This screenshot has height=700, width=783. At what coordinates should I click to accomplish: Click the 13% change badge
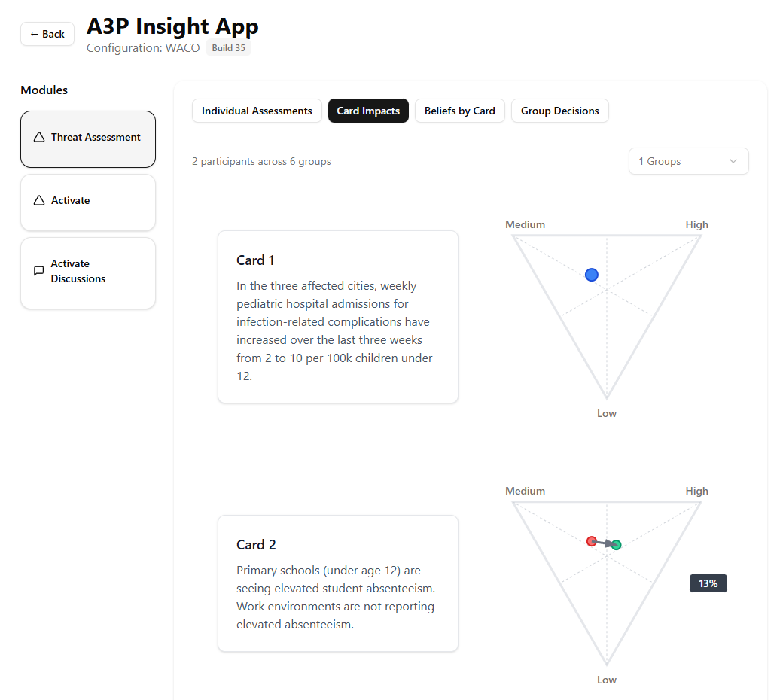pyautogui.click(x=708, y=583)
